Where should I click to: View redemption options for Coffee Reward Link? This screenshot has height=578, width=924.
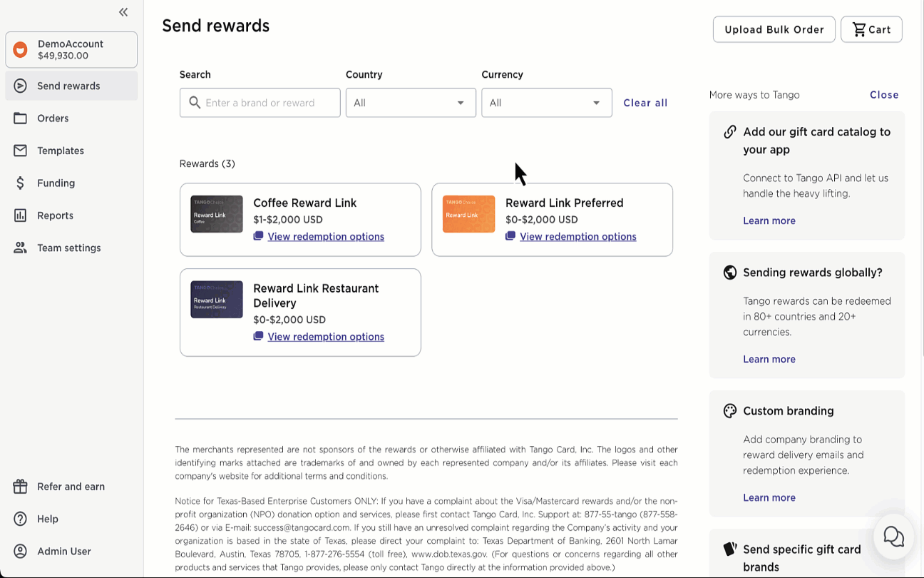(x=326, y=236)
